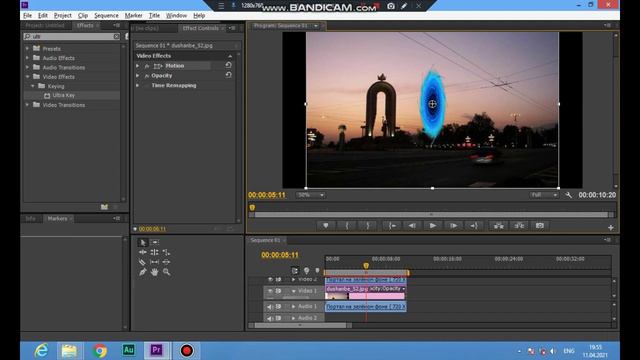Expand Audio Effects folder
Screen dimensions: 640x360
pyautogui.click(x=27, y=58)
